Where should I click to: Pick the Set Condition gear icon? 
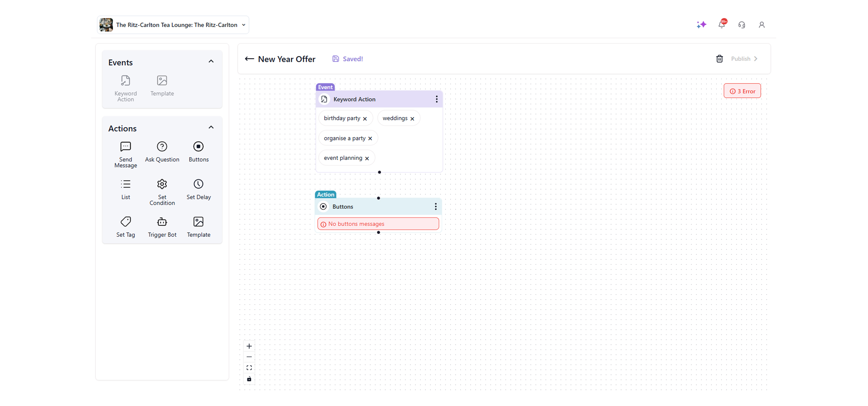click(162, 184)
